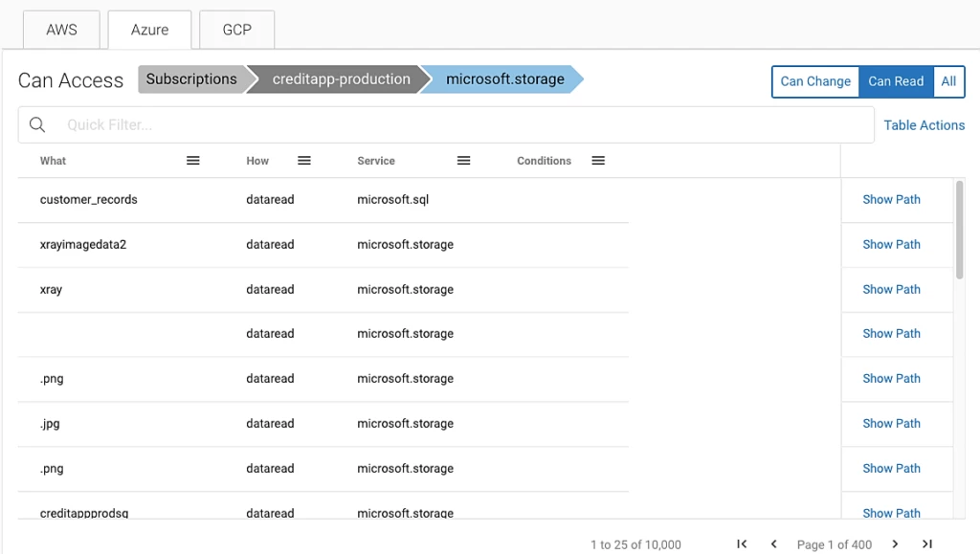Select the Can Read filter
The image size is (980, 554).
pyautogui.click(x=896, y=81)
